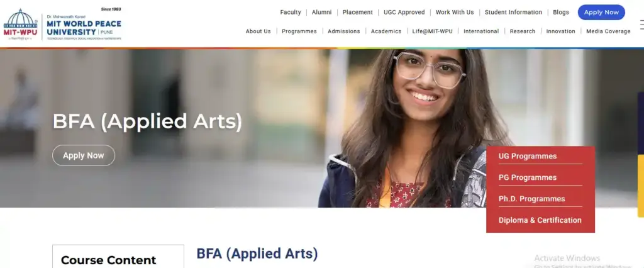
Task: Open the Research menu item
Action: click(x=523, y=31)
